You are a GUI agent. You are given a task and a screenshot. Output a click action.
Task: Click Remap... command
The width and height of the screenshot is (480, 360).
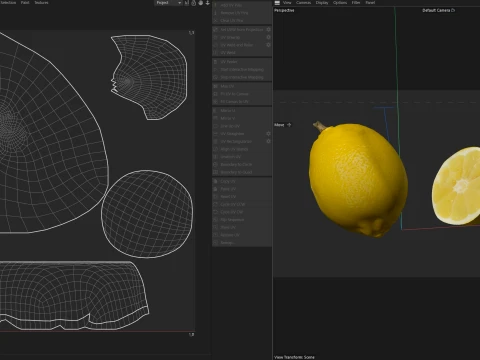(242, 243)
